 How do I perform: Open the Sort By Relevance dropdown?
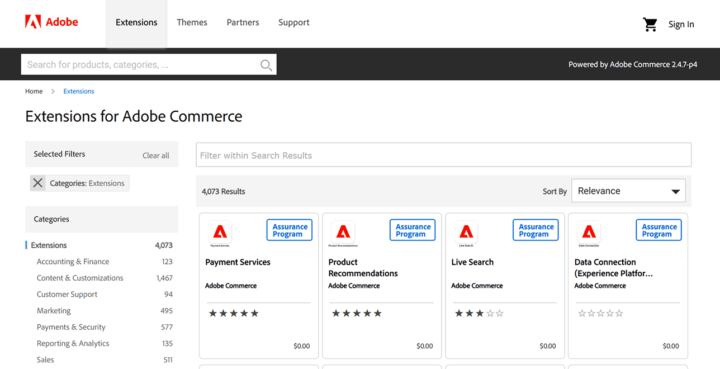(628, 191)
